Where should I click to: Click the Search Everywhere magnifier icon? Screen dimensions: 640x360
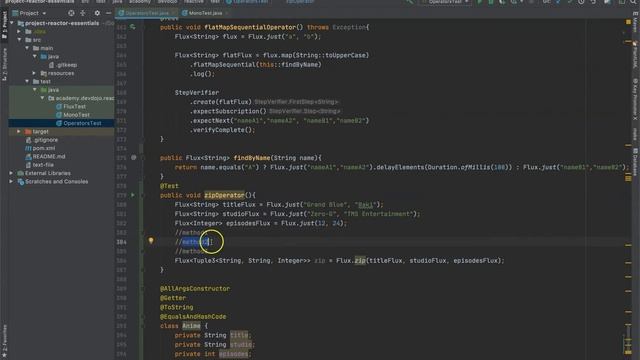(x=633, y=2)
